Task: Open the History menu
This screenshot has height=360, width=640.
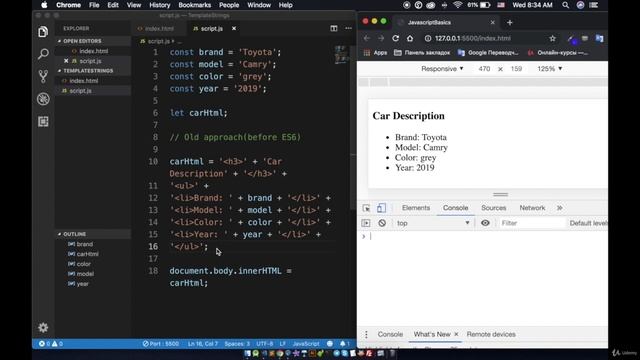Action: click(x=159, y=5)
